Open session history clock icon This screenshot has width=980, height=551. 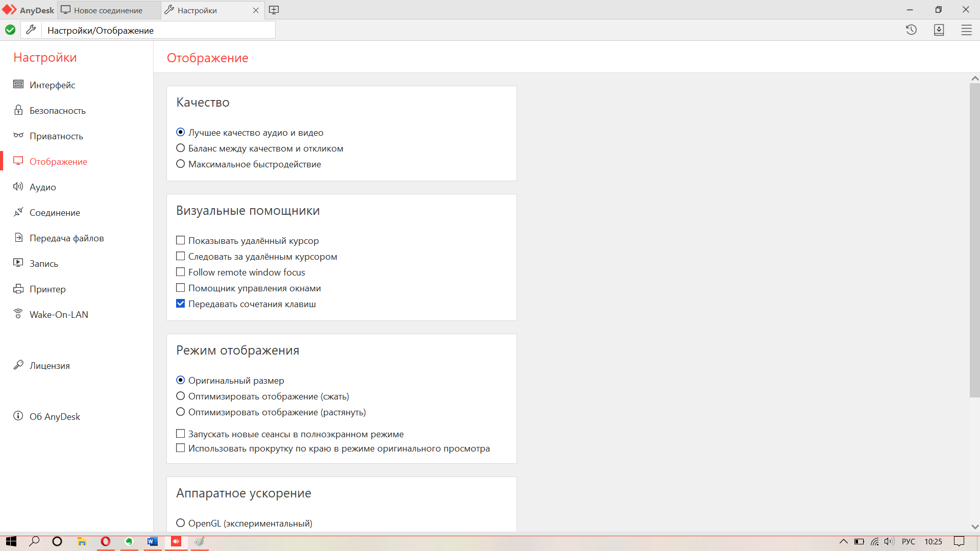911,30
